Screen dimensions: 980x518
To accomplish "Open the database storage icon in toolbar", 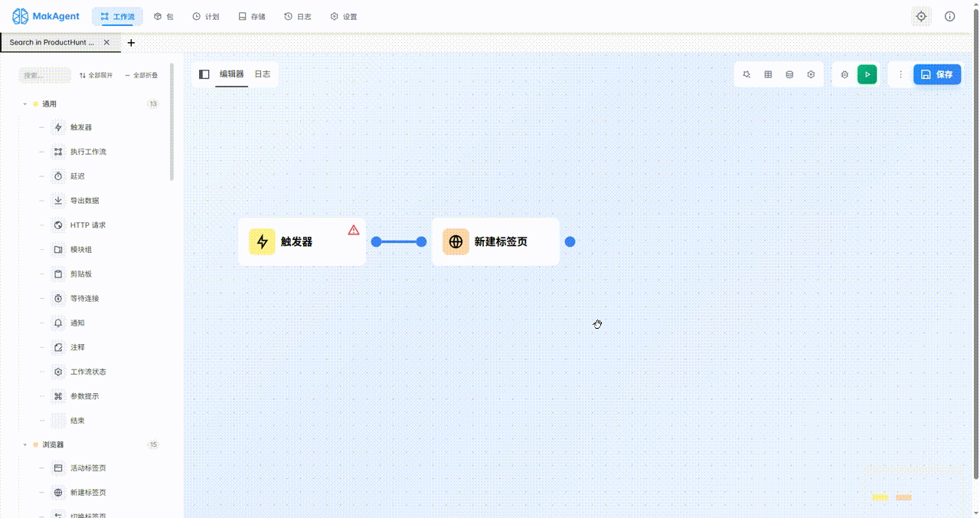I will pyautogui.click(x=789, y=74).
